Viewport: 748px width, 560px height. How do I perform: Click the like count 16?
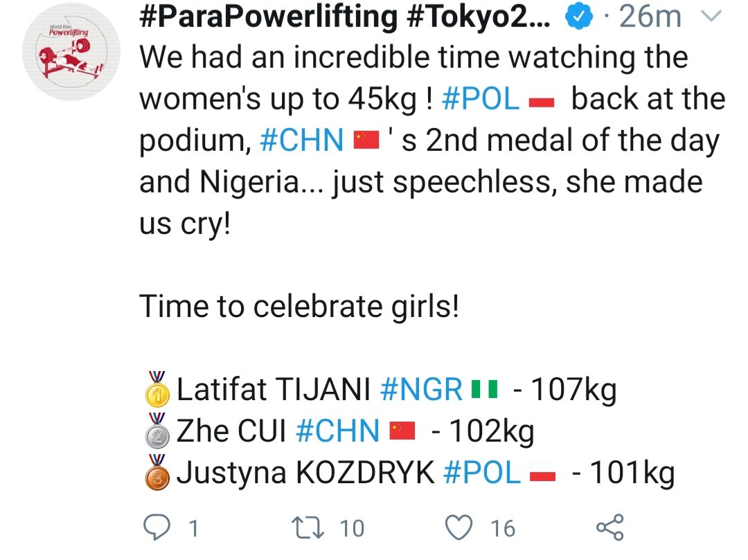(x=503, y=529)
